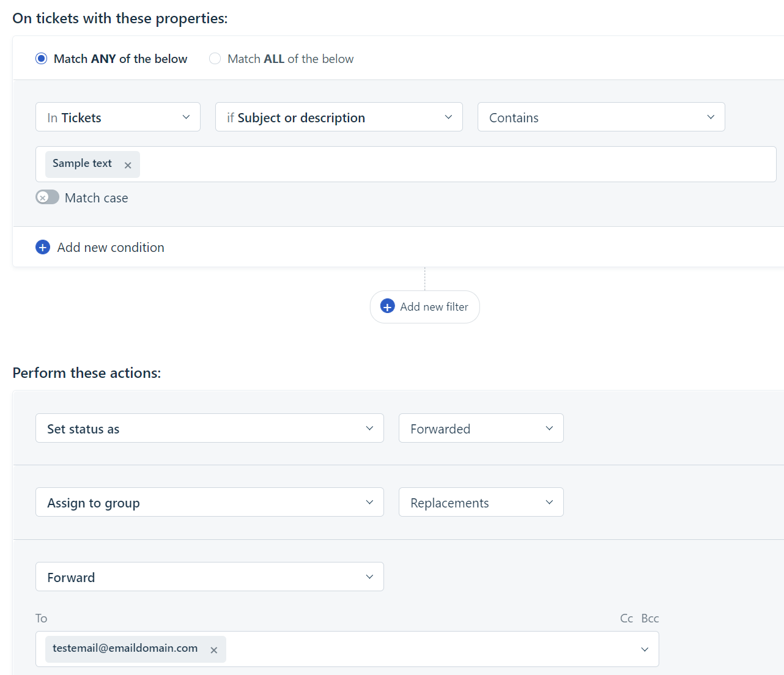Click the Add new filter button
The image size is (784, 675).
click(425, 307)
